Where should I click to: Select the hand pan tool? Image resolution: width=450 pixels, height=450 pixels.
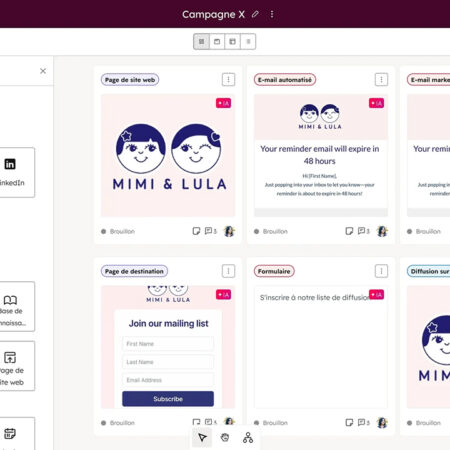point(225,438)
